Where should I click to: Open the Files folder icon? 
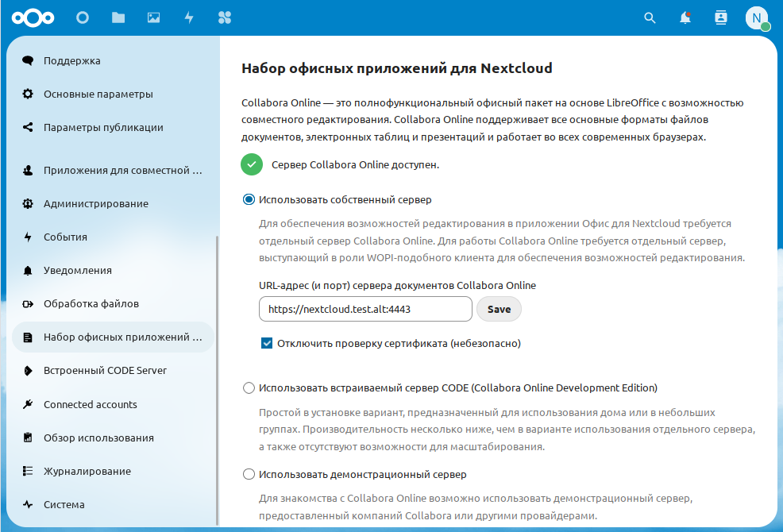[x=118, y=18]
